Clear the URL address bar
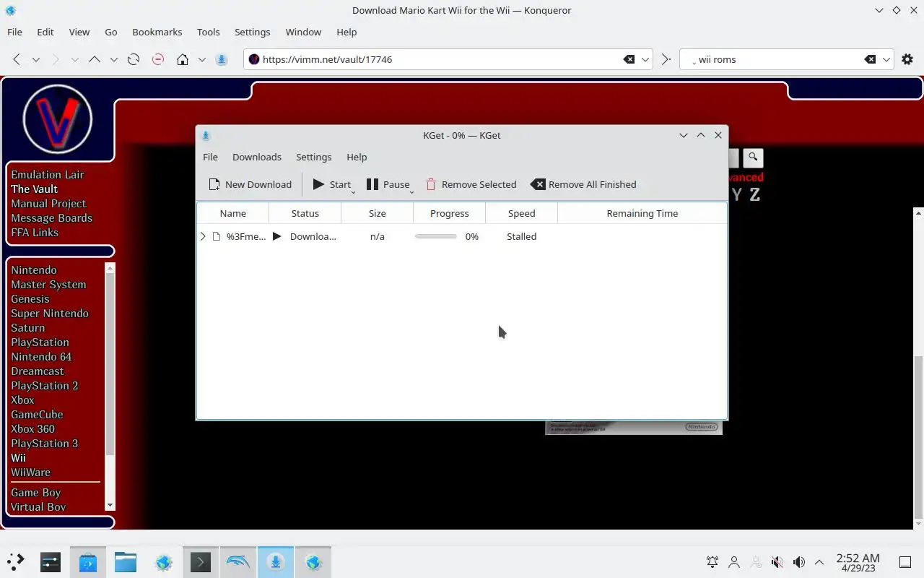The height and width of the screenshot is (578, 924). 629,59
